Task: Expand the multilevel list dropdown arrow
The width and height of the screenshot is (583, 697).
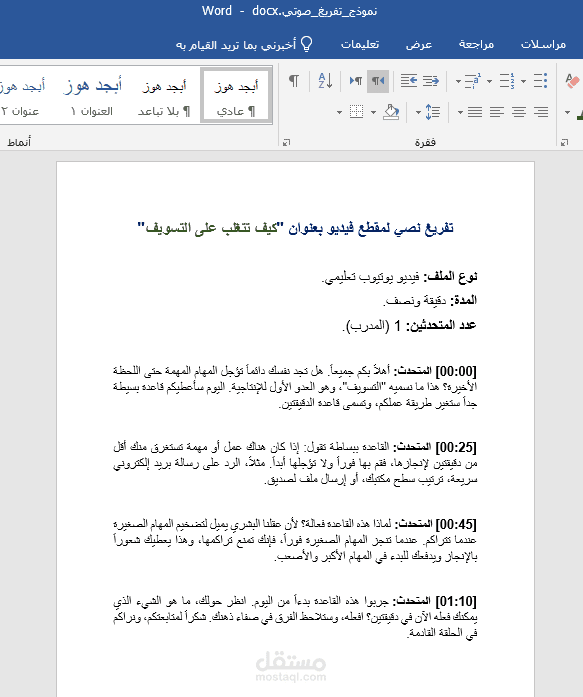Action: pyautogui.click(x=458, y=81)
